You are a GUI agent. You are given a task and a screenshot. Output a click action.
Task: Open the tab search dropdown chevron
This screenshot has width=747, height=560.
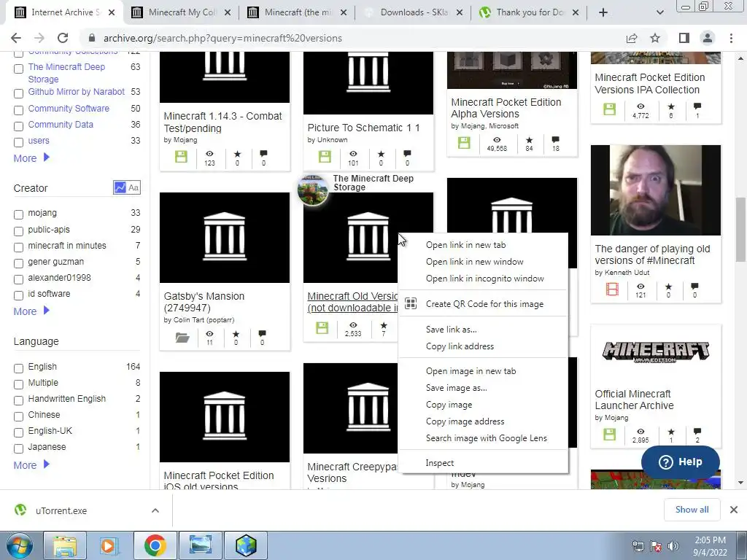[x=659, y=12]
